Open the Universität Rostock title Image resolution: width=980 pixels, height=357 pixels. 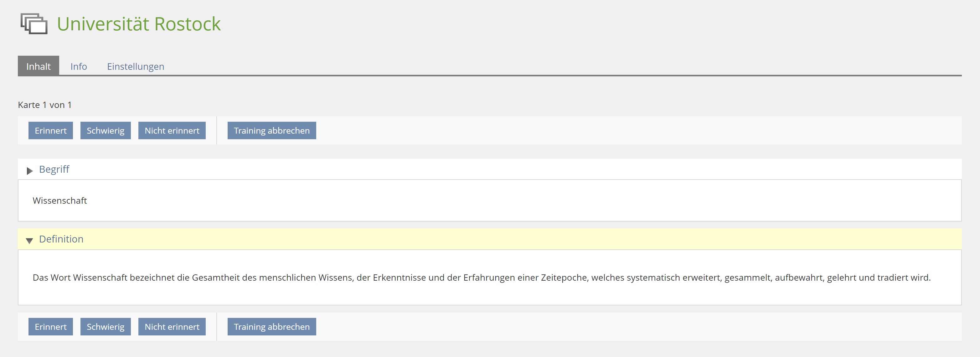click(x=139, y=24)
